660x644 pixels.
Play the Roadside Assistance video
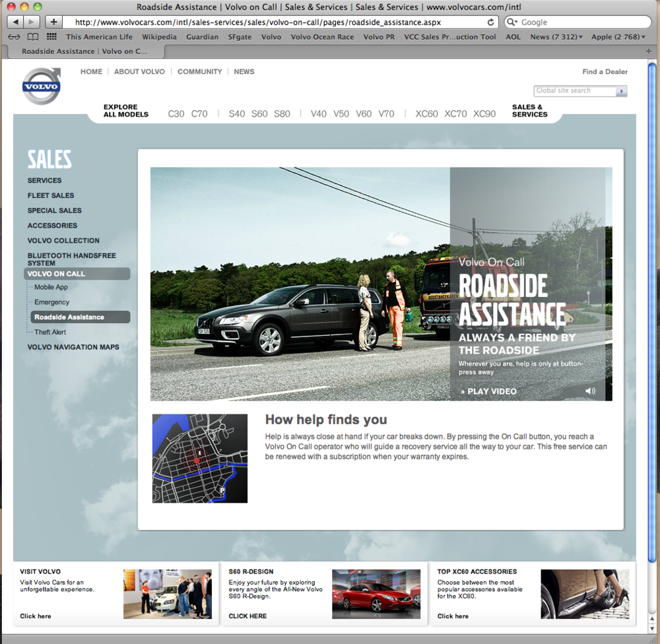(488, 391)
